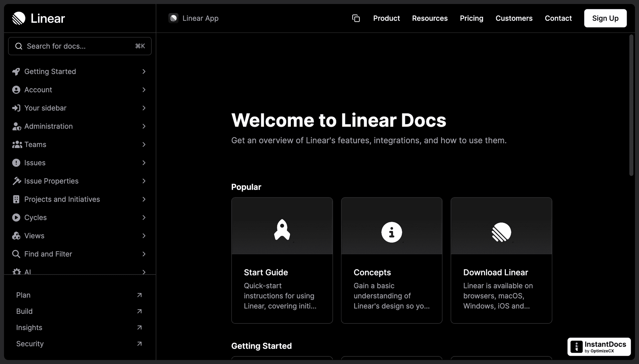The height and width of the screenshot is (364, 639).
Task: Click the copy icon near the top navigation
Action: (x=356, y=18)
